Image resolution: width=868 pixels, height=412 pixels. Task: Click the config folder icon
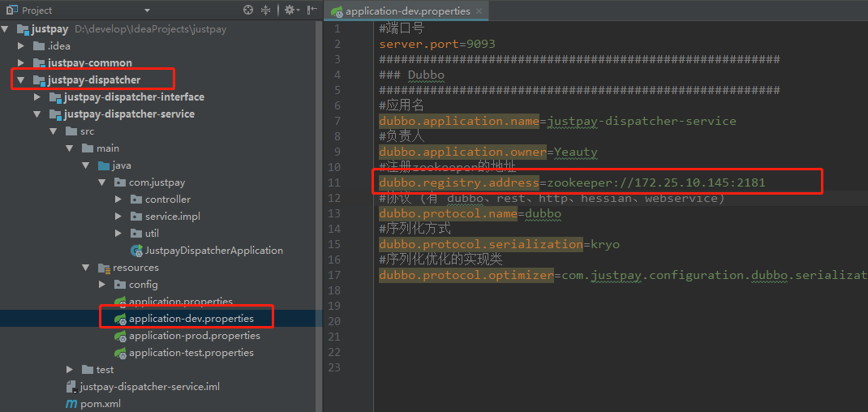pos(119,285)
